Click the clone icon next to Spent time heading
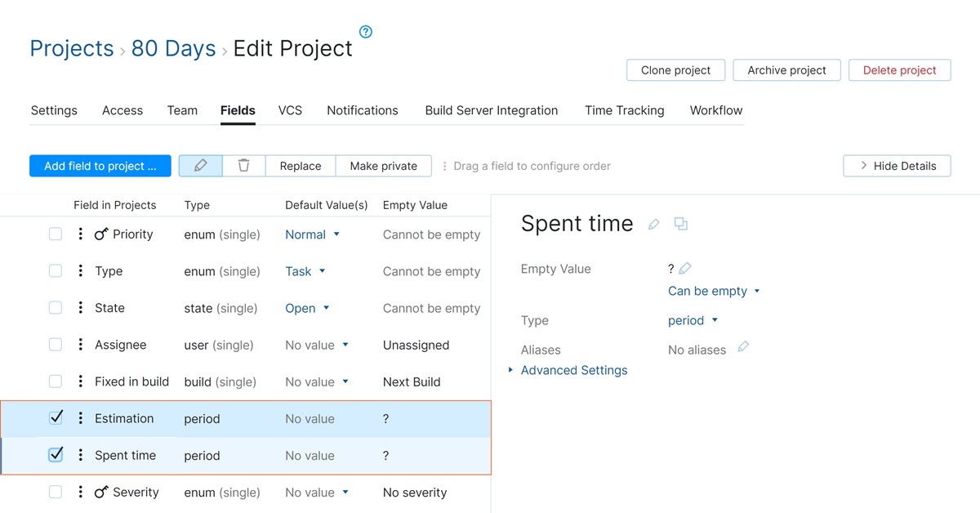The height and width of the screenshot is (513, 980). pos(680,224)
